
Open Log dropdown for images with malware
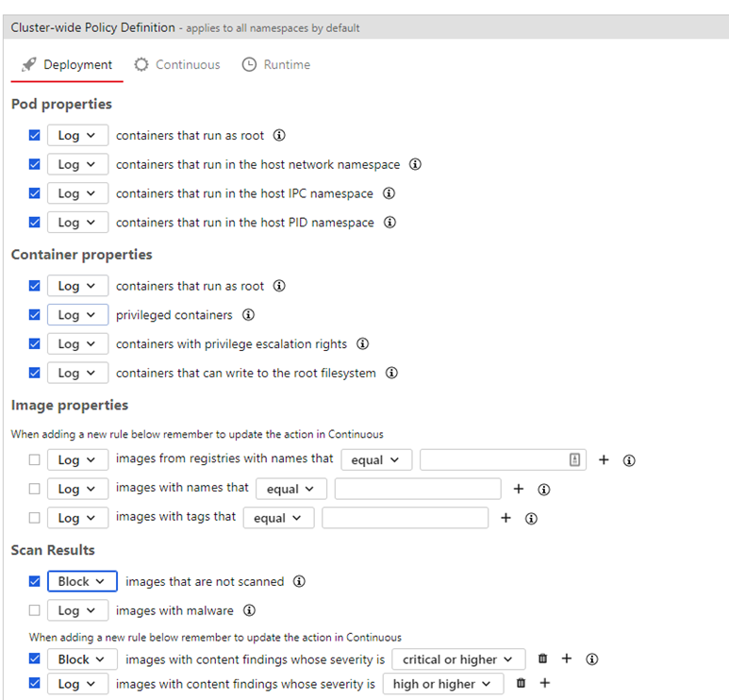[x=77, y=610]
